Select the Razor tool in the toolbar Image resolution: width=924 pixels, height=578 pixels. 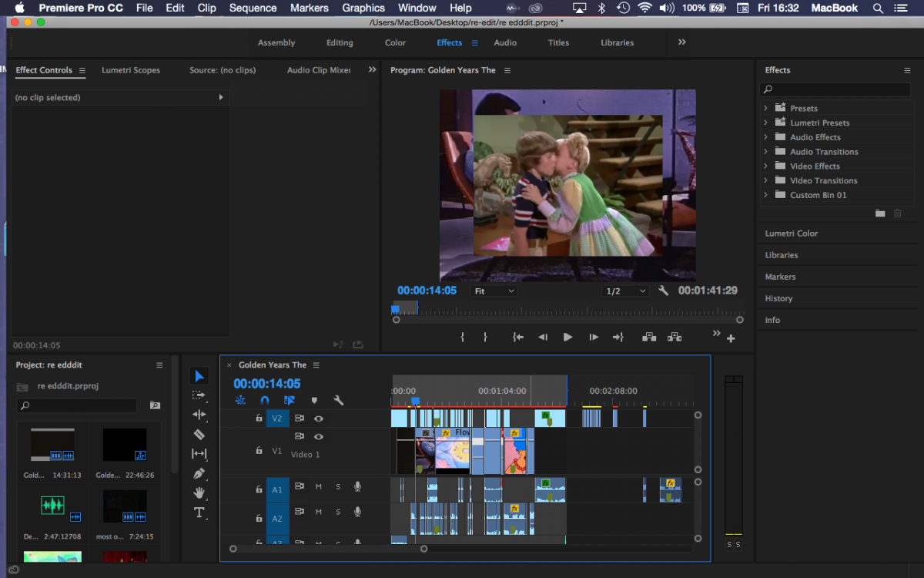click(x=199, y=434)
